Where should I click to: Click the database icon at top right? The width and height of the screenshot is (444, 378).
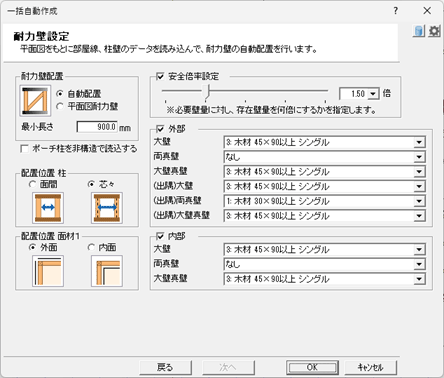pos(419,31)
